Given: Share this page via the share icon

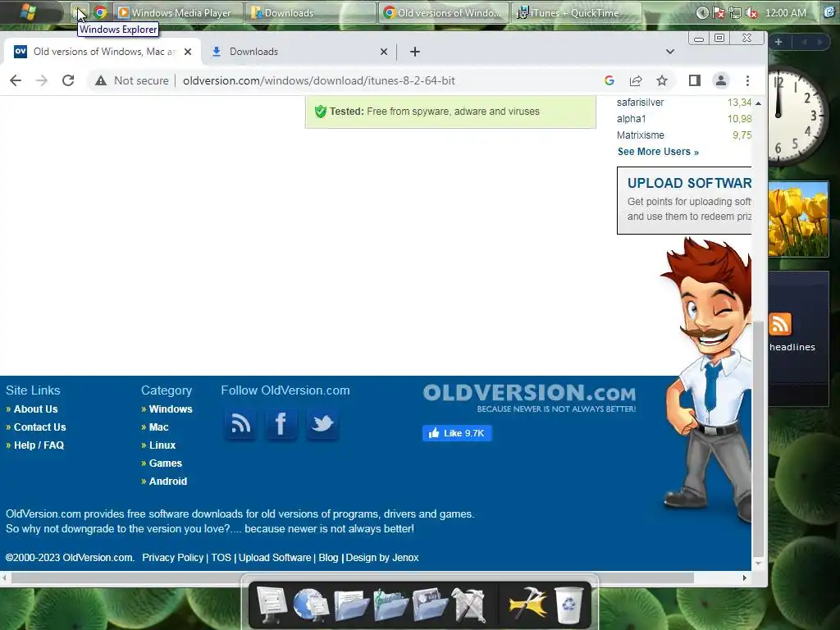Looking at the screenshot, I should (x=636, y=80).
